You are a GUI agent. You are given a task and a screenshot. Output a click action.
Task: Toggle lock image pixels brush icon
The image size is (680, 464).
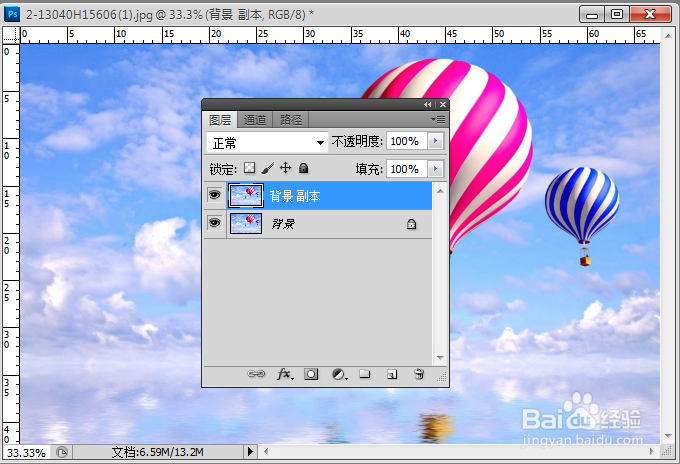[268, 168]
